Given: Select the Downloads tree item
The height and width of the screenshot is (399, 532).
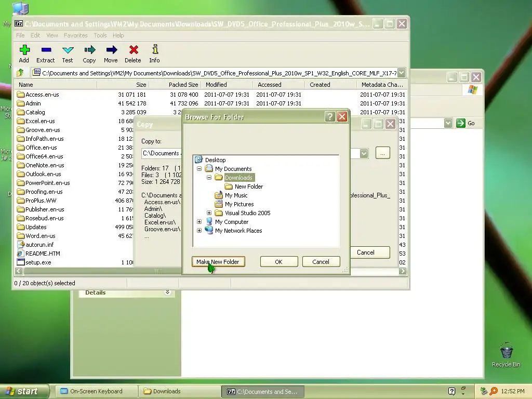Looking at the screenshot, I should click(x=238, y=178).
